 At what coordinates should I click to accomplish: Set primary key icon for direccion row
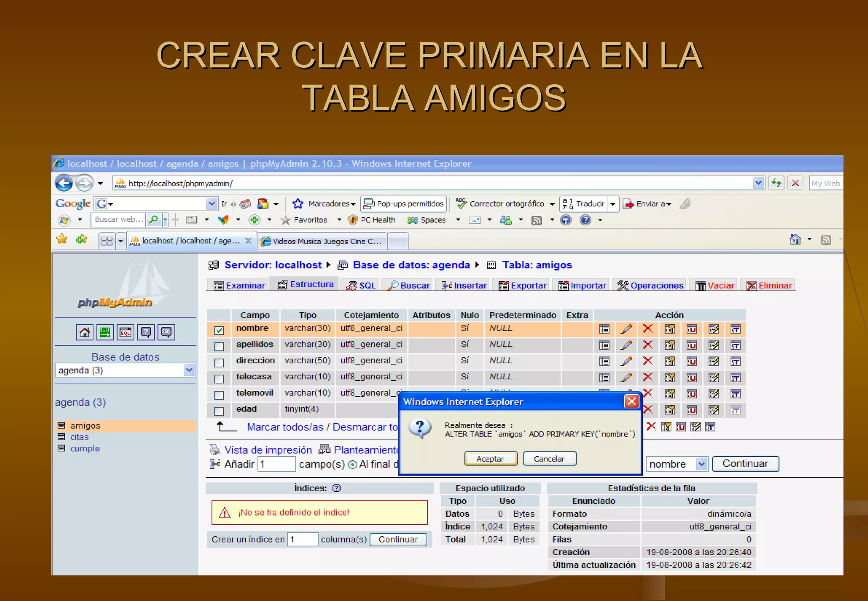tap(670, 361)
